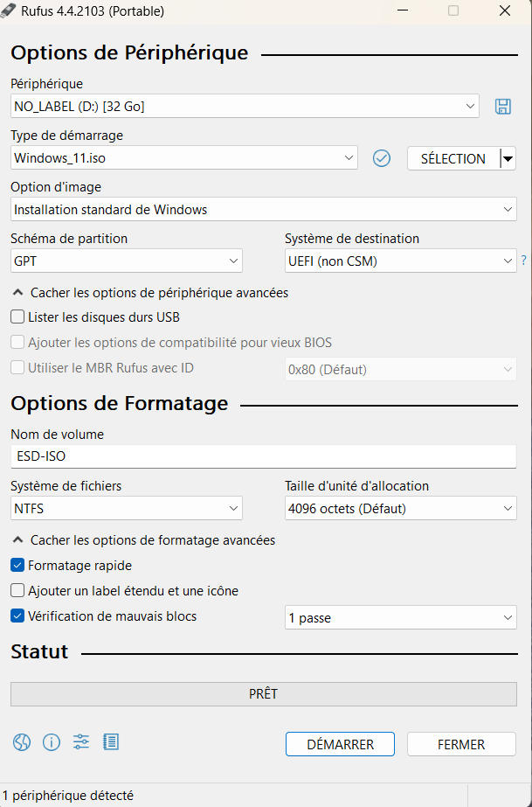Screen dimensions: 532x807
Task: Collapse the advanced formatting options section
Action: 18,540
